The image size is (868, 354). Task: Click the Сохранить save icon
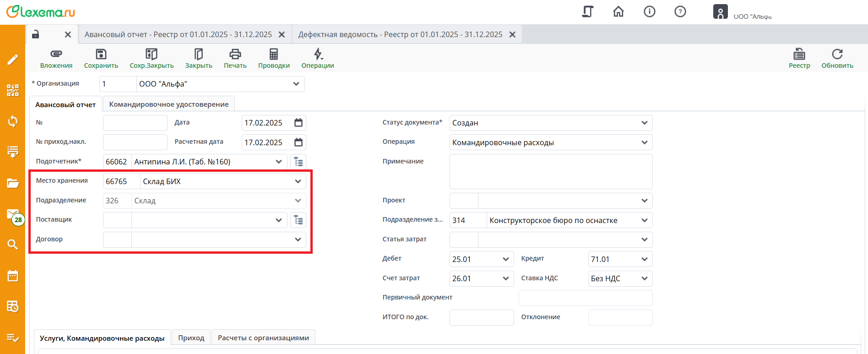click(101, 54)
